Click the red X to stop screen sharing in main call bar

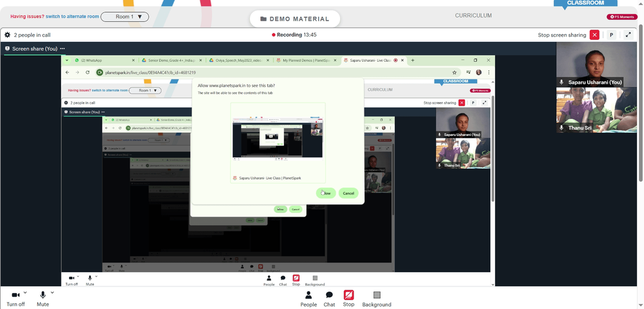[594, 35]
